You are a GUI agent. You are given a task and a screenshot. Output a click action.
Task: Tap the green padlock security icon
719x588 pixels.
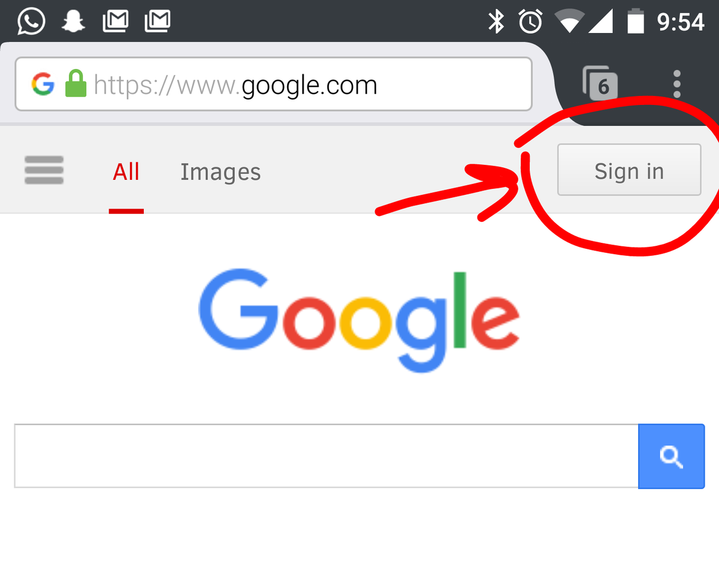pyautogui.click(x=75, y=84)
